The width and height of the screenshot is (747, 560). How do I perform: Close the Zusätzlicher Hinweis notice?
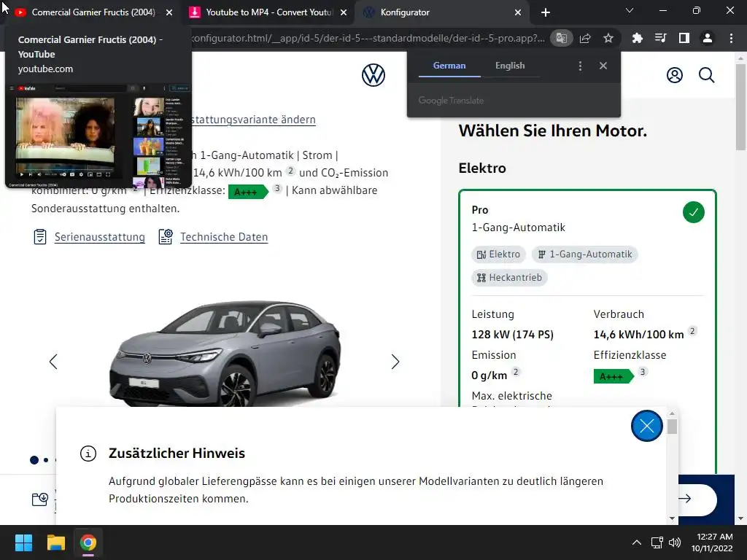[x=647, y=426]
